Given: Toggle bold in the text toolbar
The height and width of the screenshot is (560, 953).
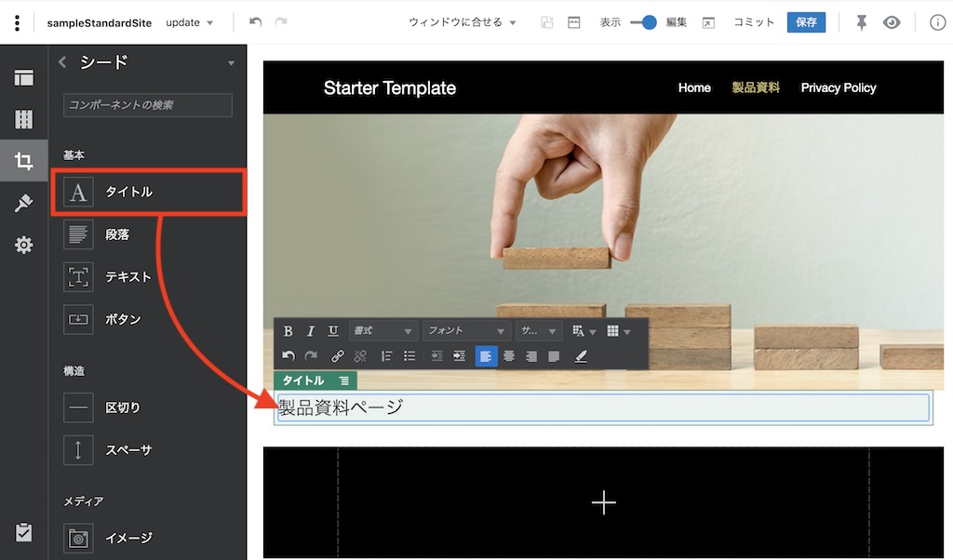Looking at the screenshot, I should pos(289,331).
